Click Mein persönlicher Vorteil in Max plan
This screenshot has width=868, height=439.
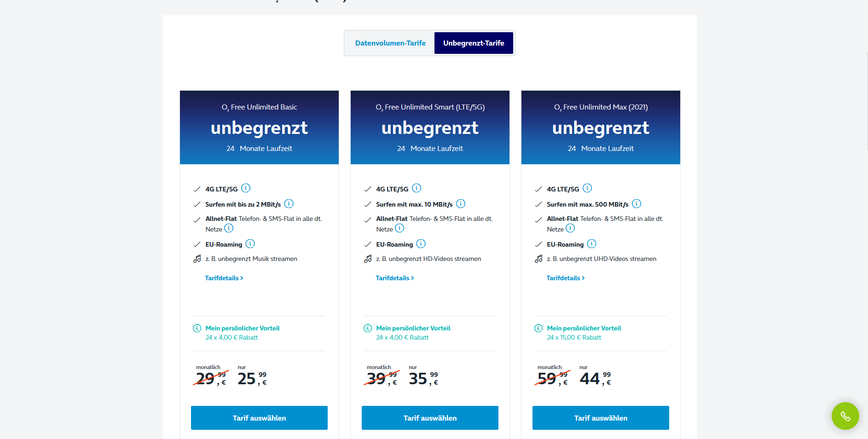coord(584,328)
